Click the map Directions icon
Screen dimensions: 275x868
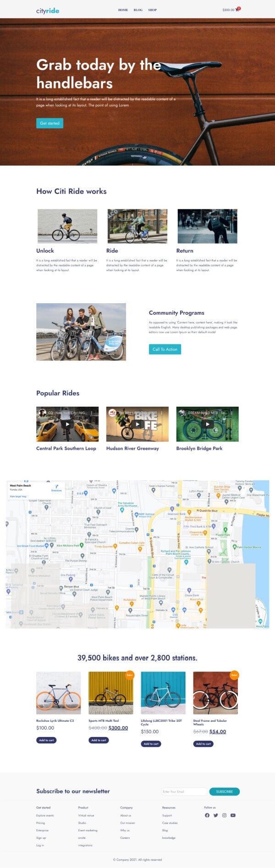point(56,486)
